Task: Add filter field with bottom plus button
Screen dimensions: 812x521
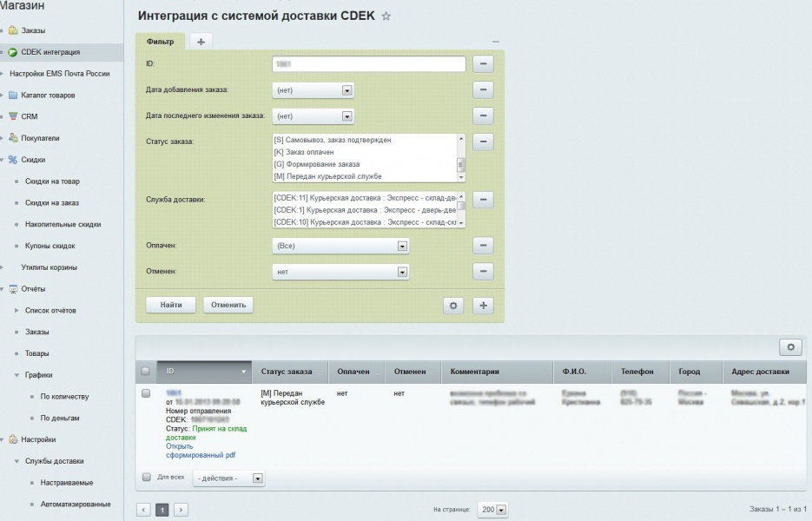Action: (483, 306)
